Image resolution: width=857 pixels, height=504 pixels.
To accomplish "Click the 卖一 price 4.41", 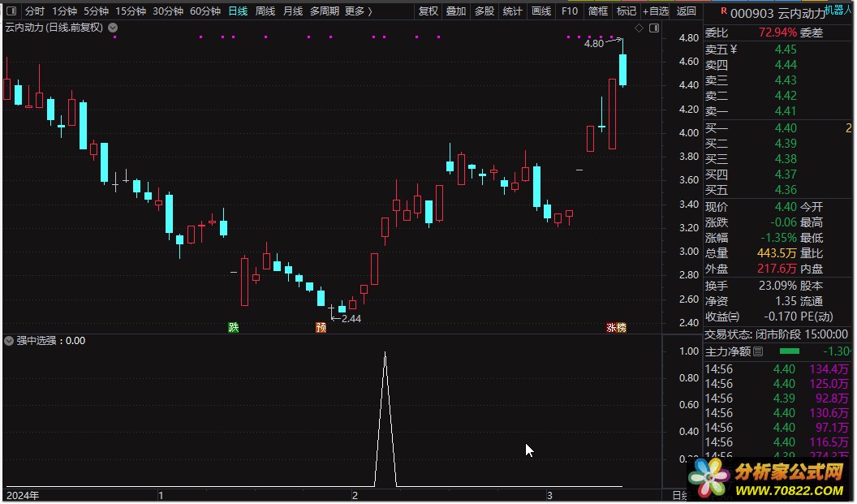I will [786, 111].
